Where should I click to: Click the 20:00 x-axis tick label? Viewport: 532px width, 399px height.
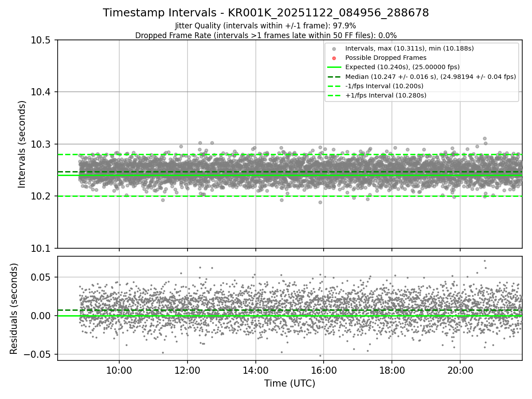(x=460, y=370)
